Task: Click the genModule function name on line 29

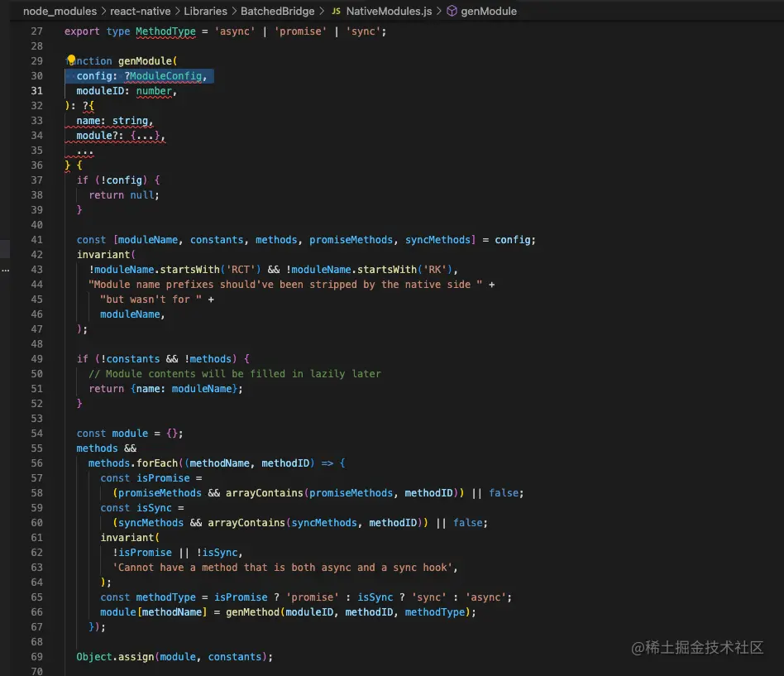Action: coord(145,61)
